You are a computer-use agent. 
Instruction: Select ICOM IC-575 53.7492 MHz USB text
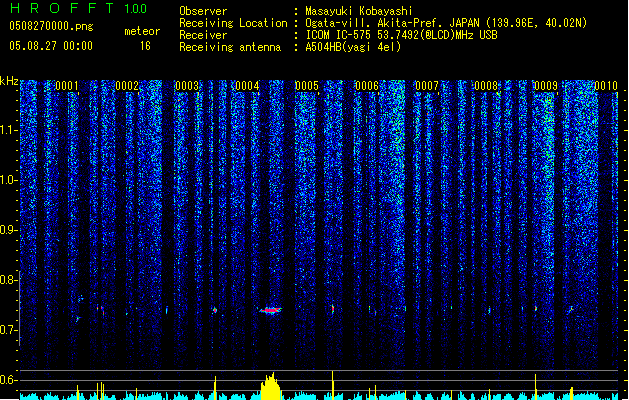coord(402,35)
